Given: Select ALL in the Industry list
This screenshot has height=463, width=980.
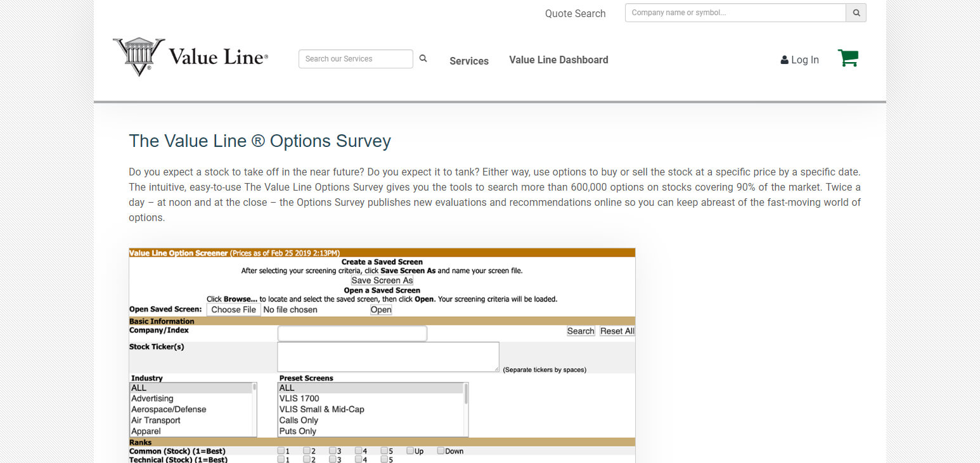Looking at the screenshot, I should coord(191,388).
